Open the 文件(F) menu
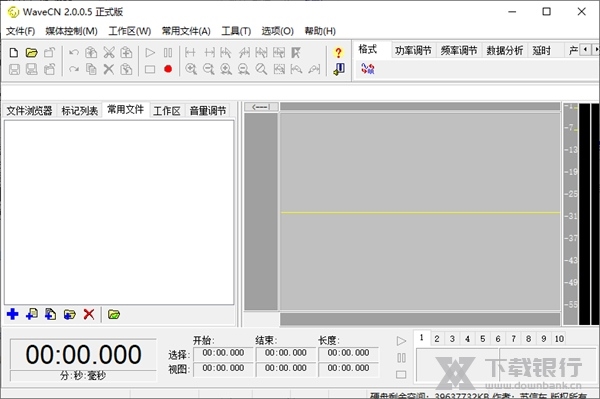Screen dimensions: 600x399 tap(21, 31)
